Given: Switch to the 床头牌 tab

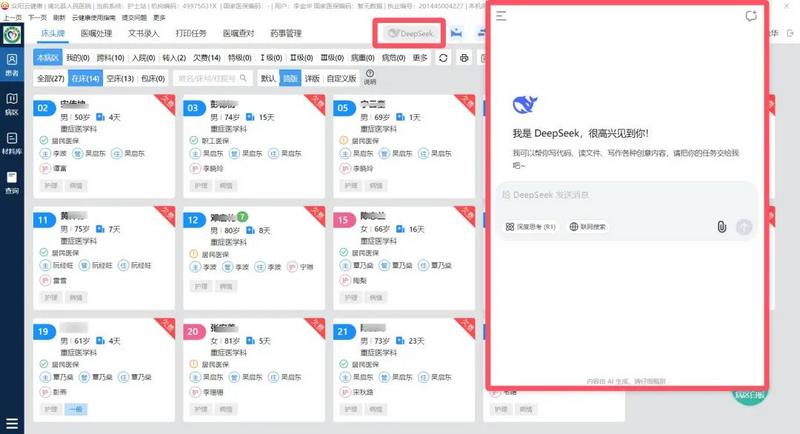Looking at the screenshot, I should click(x=53, y=34).
